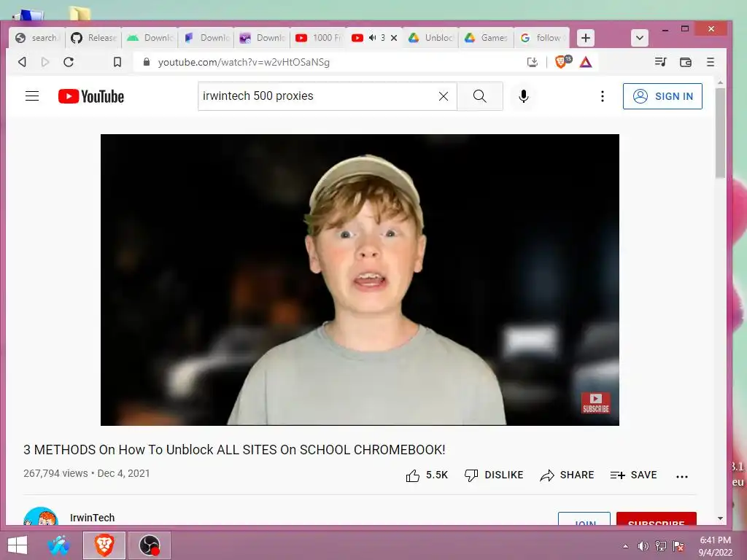This screenshot has height=560, width=747.
Task: Click the JOIN channel button
Action: click(584, 519)
